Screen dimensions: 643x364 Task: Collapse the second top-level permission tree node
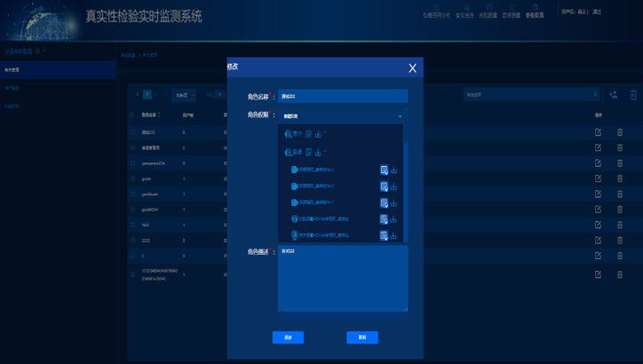326,153
